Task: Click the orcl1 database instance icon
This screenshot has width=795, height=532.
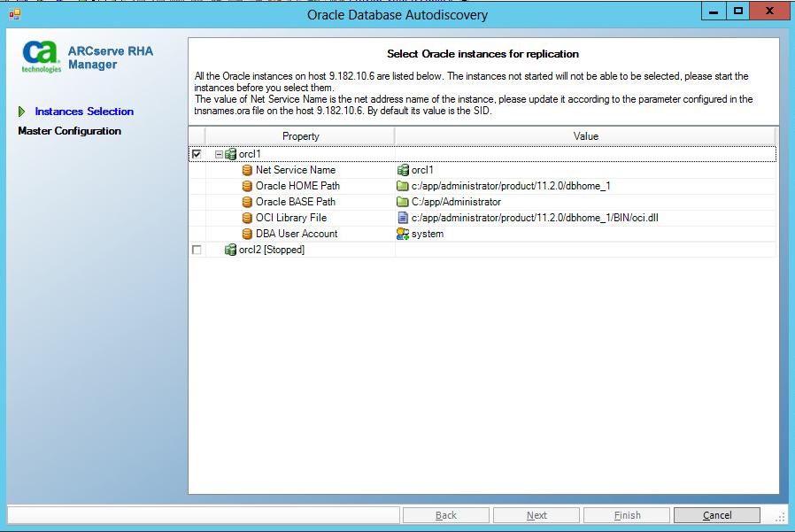Action: (x=231, y=154)
